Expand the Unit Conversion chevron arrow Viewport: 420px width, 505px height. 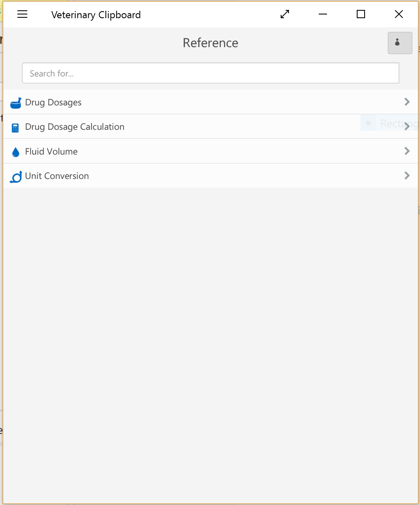click(x=407, y=176)
